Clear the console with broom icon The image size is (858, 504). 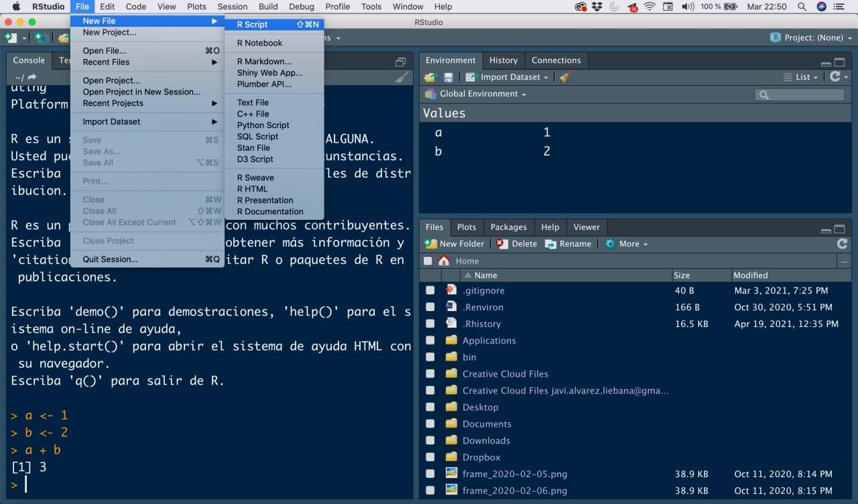point(402,77)
